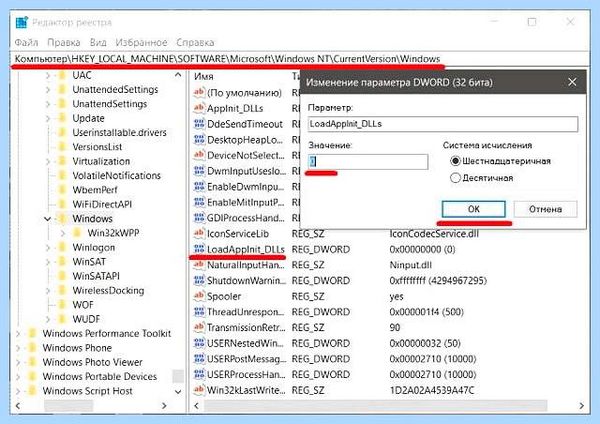Click the WUDF folder icon
This screenshot has width=600, height=424.
tap(62, 319)
